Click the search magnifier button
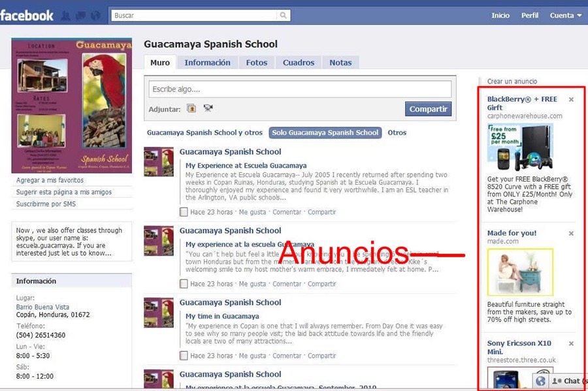 point(283,16)
